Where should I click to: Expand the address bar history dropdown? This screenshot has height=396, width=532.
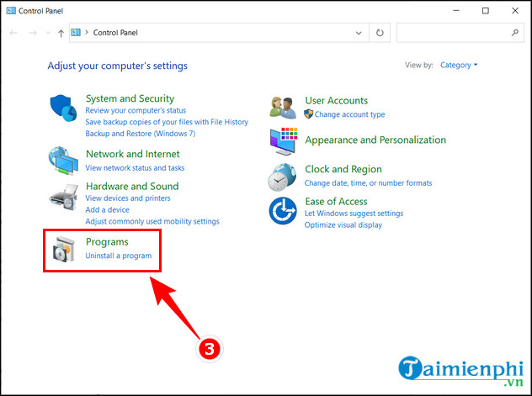point(359,33)
